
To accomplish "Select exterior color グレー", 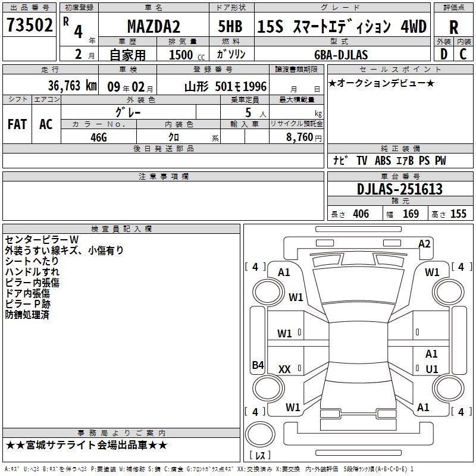I will coord(128,112).
